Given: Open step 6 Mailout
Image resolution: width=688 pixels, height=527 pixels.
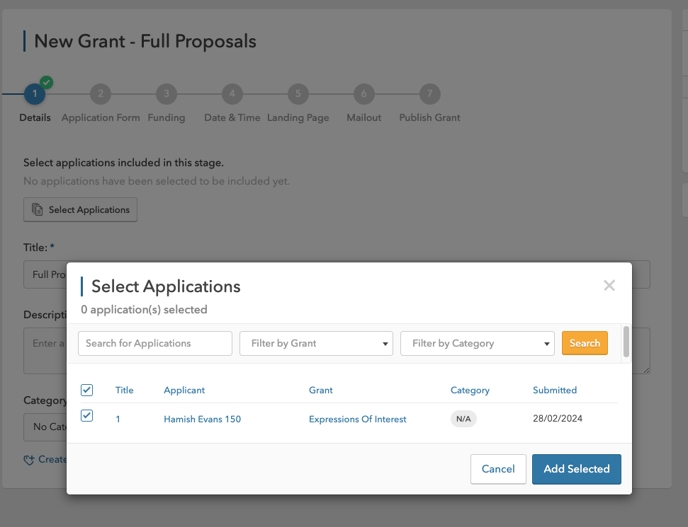Looking at the screenshot, I should 364,95.
